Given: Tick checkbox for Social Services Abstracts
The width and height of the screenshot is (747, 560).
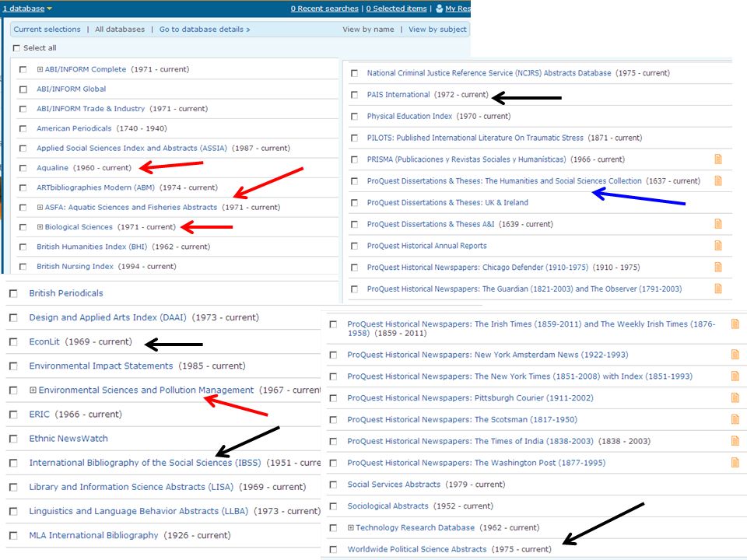Looking at the screenshot, I should 333,485.
